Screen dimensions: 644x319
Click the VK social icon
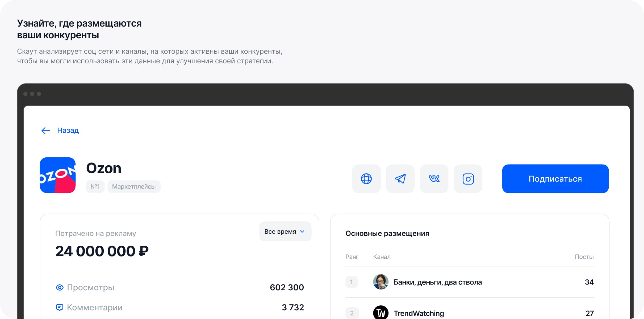(434, 179)
